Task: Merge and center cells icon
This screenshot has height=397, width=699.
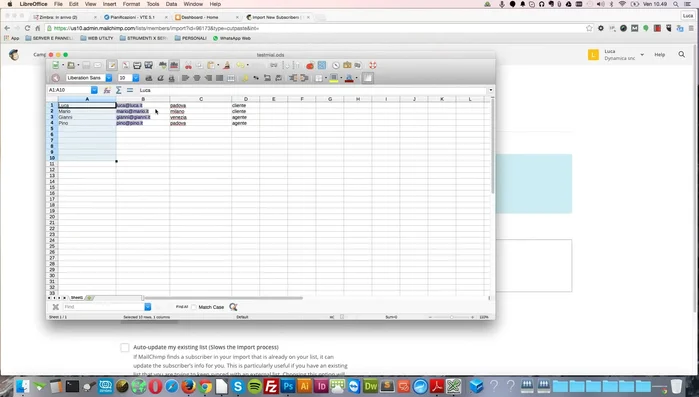Action: coord(231,78)
